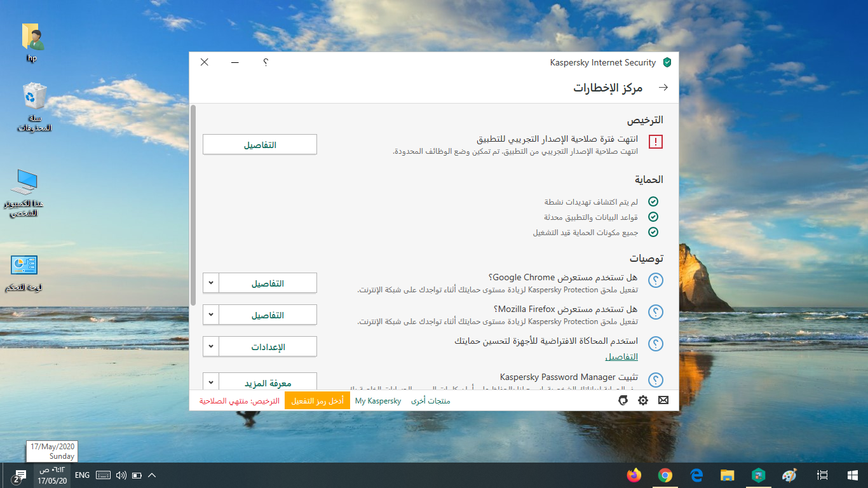Open Paint from the taskbar
Viewport: 868px width, 488px height.
pyautogui.click(x=789, y=475)
